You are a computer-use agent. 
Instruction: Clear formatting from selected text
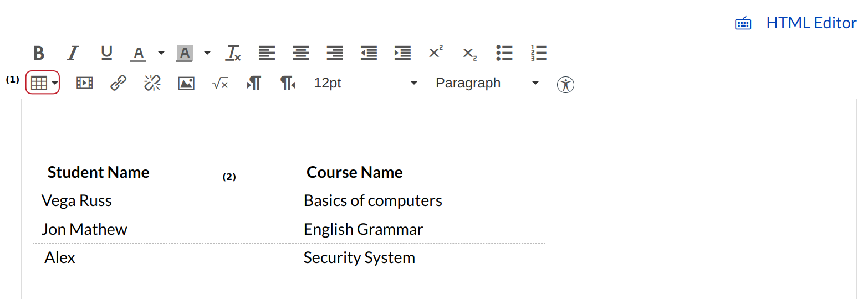click(233, 53)
